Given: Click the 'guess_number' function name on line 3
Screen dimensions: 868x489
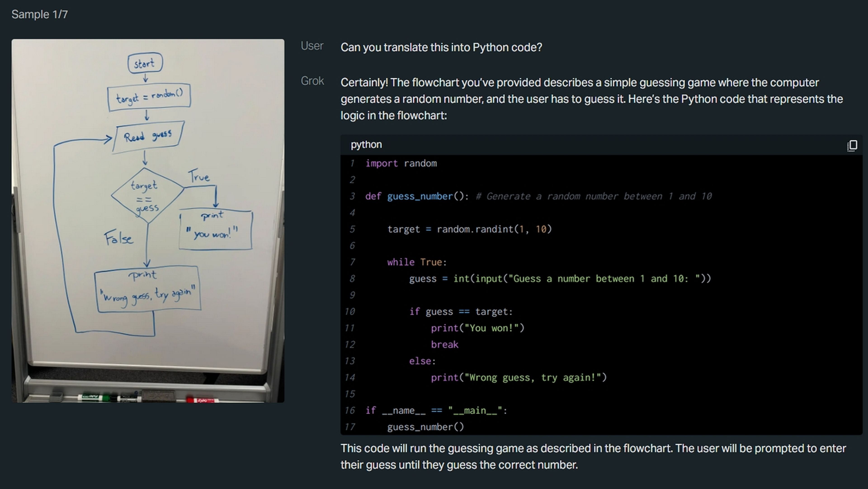Looking at the screenshot, I should coord(420,196).
